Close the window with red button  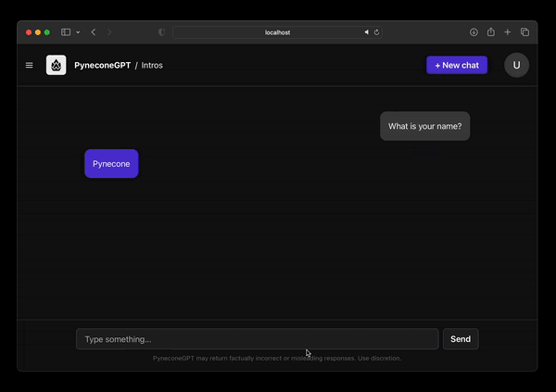29,32
